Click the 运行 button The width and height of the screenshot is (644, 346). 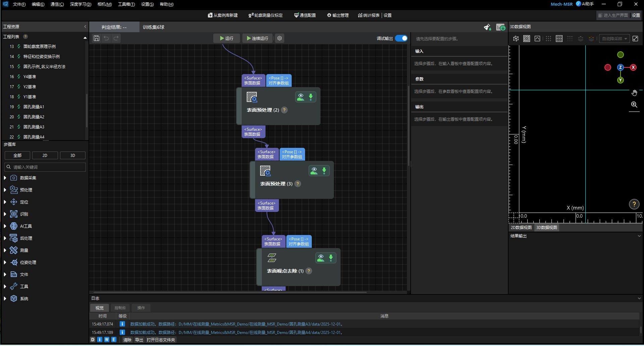point(226,38)
